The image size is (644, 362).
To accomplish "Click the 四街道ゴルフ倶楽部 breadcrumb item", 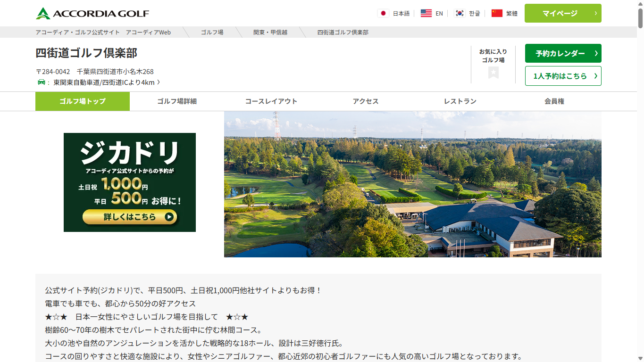I will coord(343,33).
